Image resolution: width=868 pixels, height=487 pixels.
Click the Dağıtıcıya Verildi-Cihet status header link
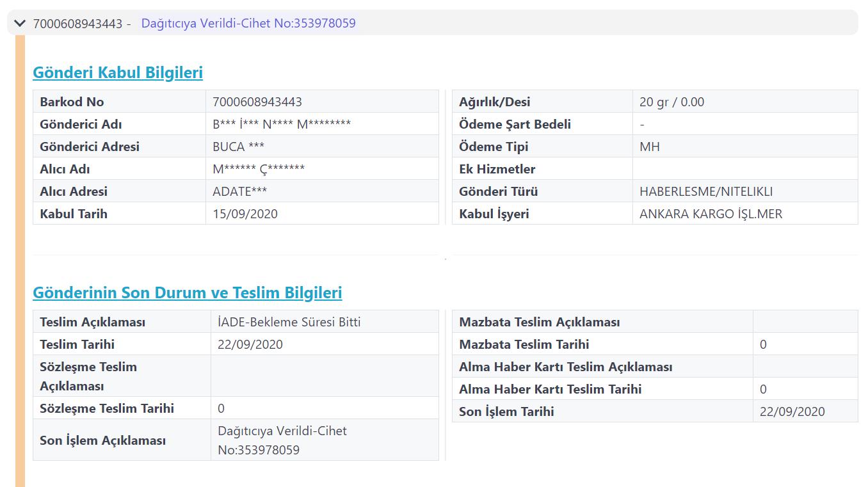point(248,24)
